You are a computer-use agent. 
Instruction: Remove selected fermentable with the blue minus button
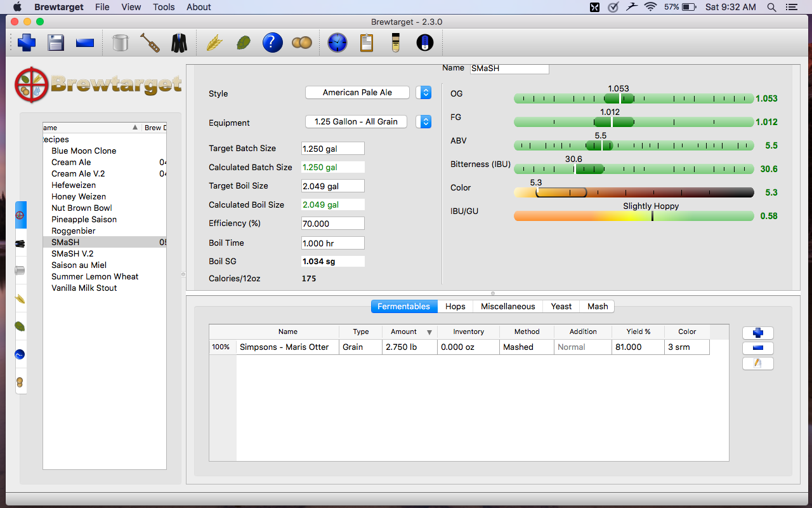point(758,348)
